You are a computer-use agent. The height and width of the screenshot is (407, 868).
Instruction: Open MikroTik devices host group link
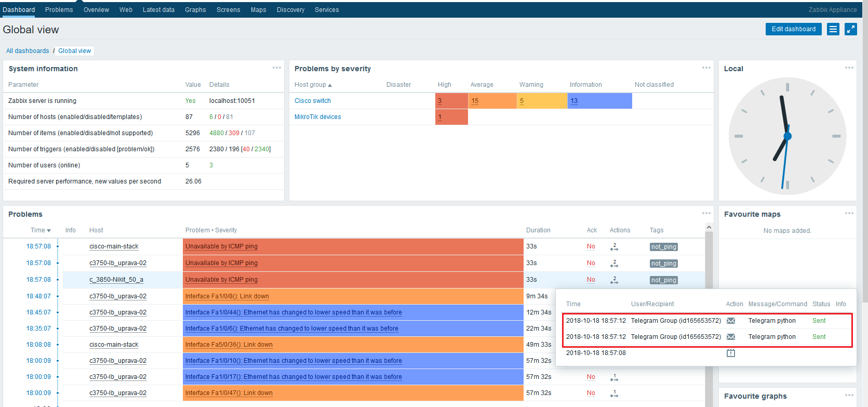tap(318, 117)
